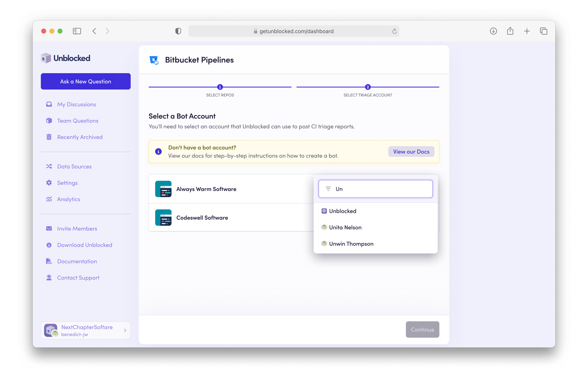
Task: Click the Settings gear icon
Action: (49, 183)
